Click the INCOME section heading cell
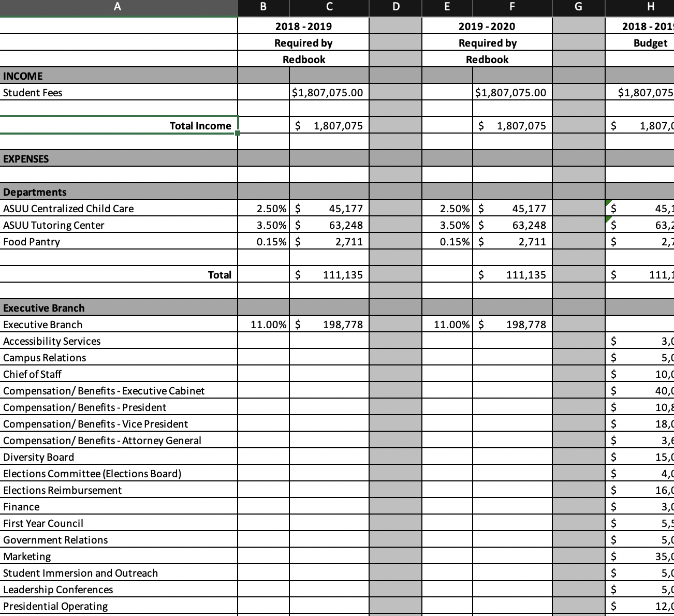The image size is (674, 616). tap(119, 76)
